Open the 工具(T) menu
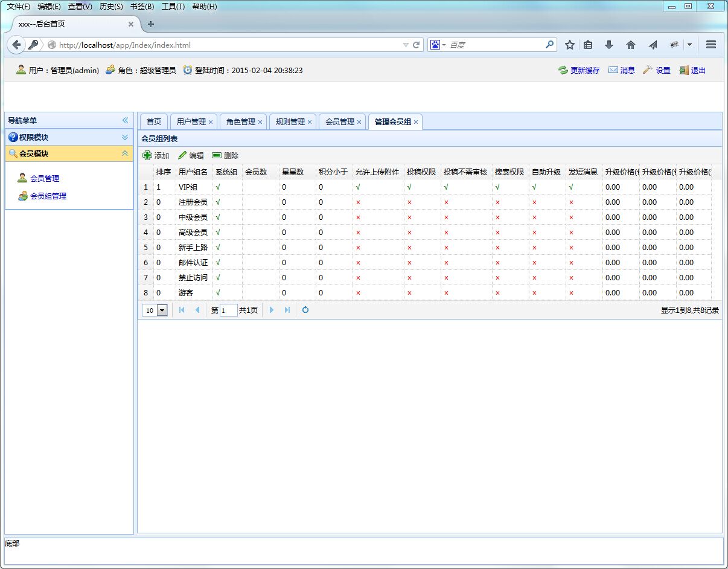 [173, 7]
